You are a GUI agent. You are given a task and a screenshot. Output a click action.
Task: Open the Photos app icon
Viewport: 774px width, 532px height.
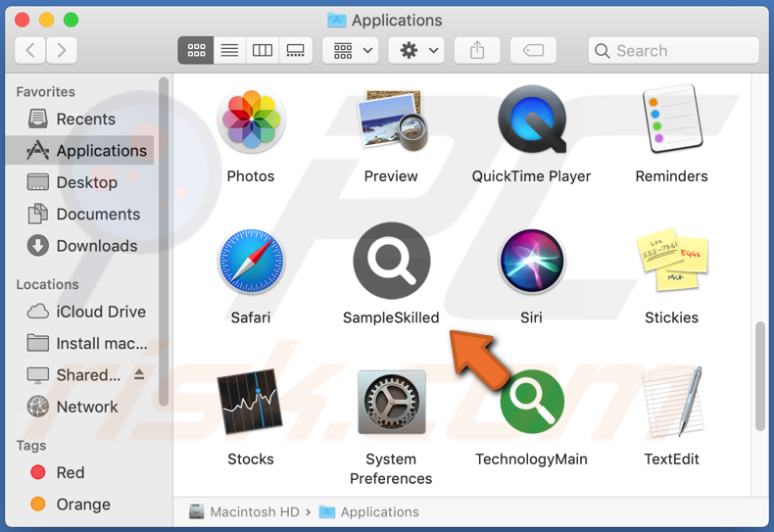tap(251, 120)
